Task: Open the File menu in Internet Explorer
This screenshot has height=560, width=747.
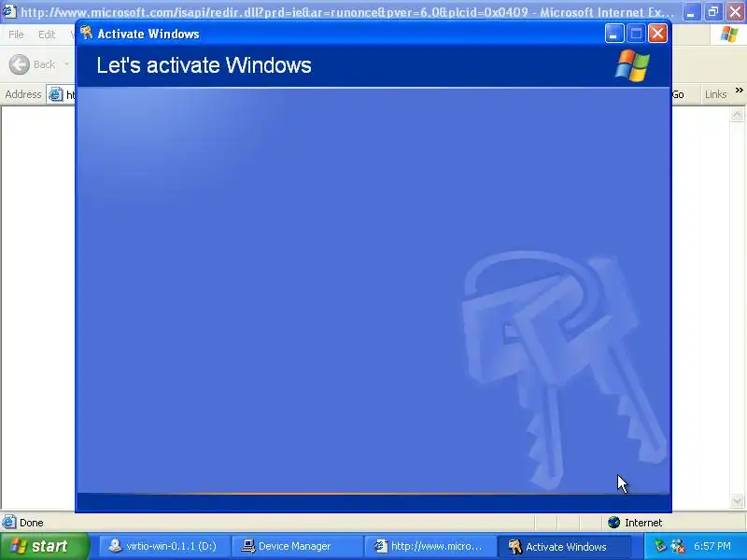Action: 16,35
